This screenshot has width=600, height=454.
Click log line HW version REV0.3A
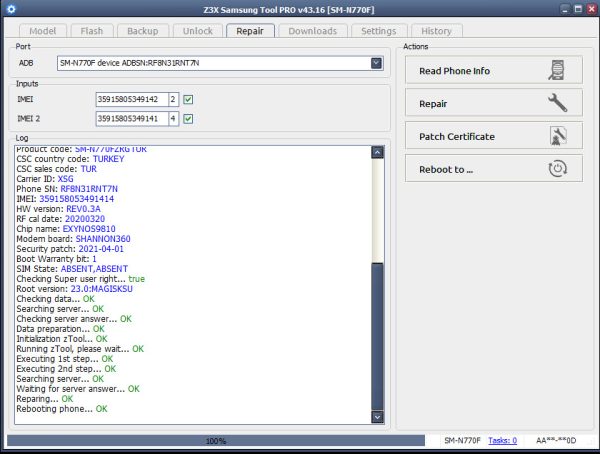[59, 209]
